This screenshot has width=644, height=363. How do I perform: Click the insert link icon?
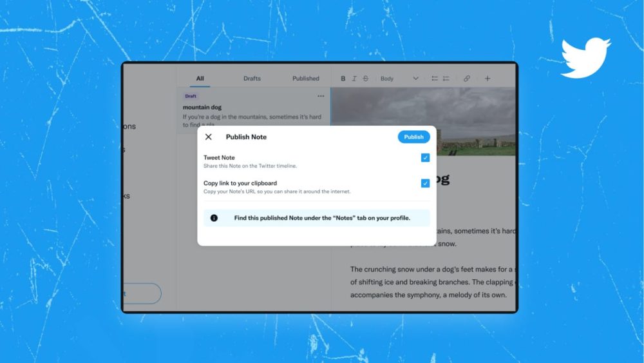pyautogui.click(x=467, y=79)
